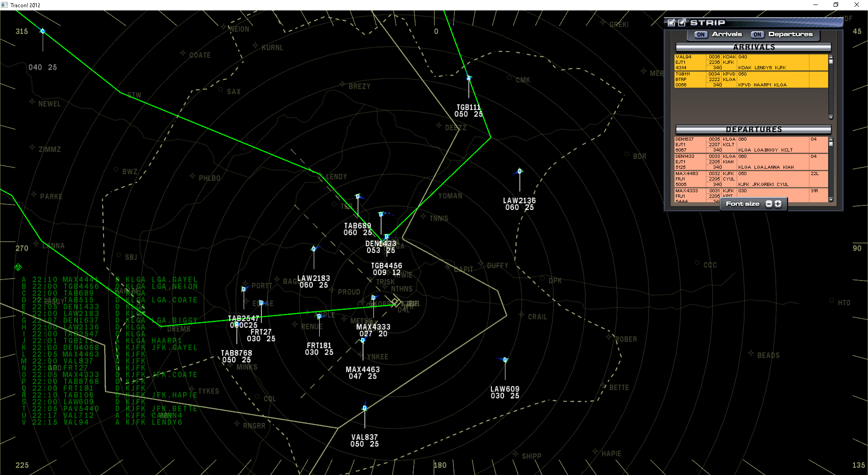
Task: Select the LAW2136 aircraft blip
Action: [519, 172]
